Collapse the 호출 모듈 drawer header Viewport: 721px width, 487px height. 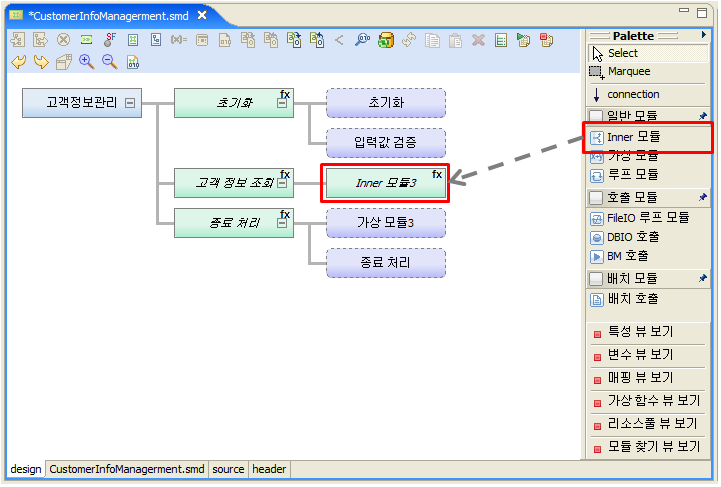tap(648, 197)
